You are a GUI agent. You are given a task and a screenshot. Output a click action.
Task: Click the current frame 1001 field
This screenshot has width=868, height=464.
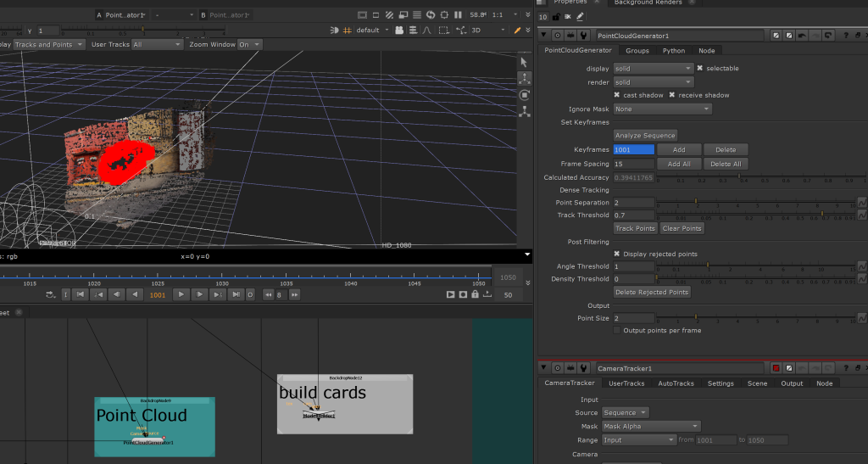tap(157, 295)
